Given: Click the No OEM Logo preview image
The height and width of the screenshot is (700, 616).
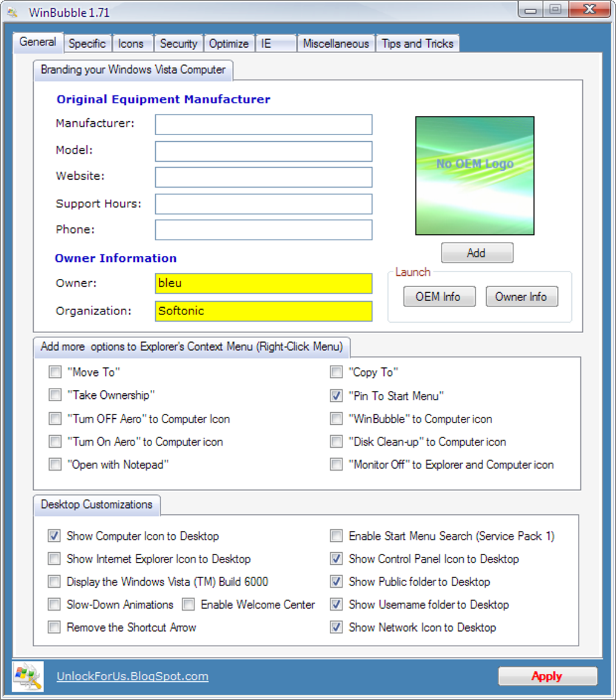Looking at the screenshot, I should click(475, 176).
